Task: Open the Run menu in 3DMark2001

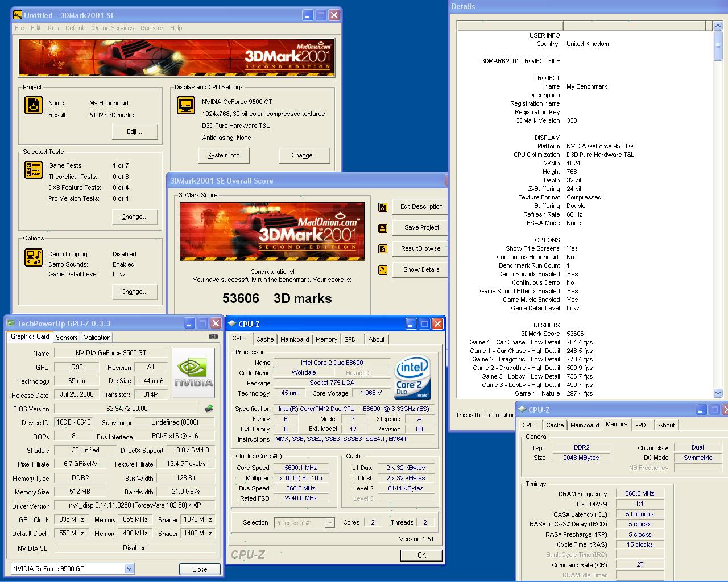Action: pos(53,28)
